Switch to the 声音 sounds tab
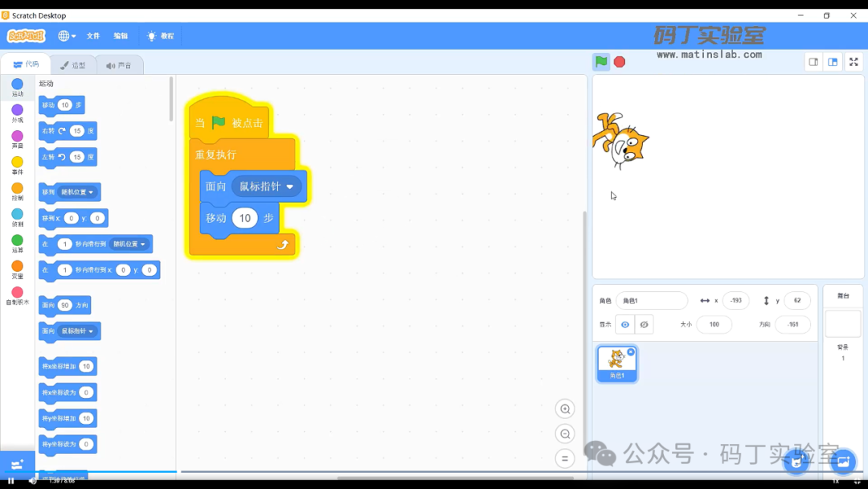Viewport: 868px width, 489px height. (x=118, y=65)
